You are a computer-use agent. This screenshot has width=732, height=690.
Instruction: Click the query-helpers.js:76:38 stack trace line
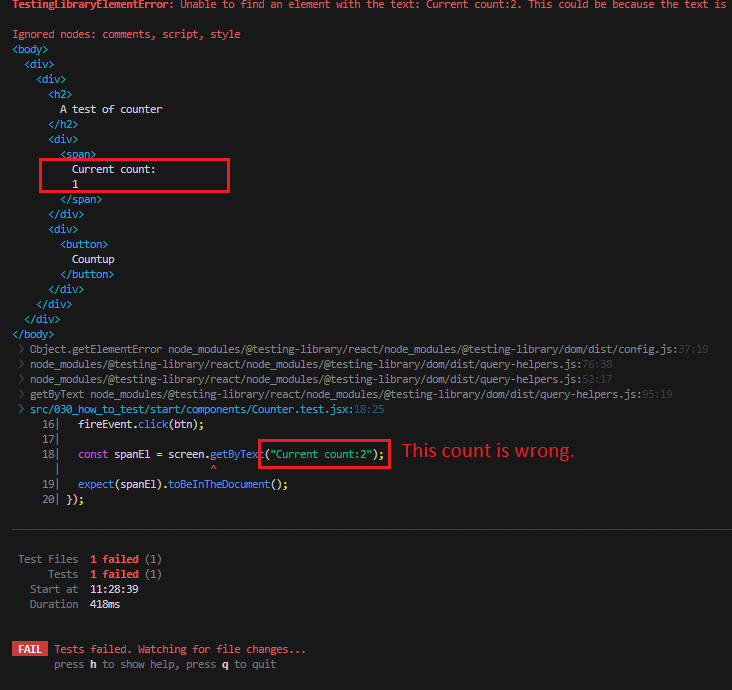[321, 364]
